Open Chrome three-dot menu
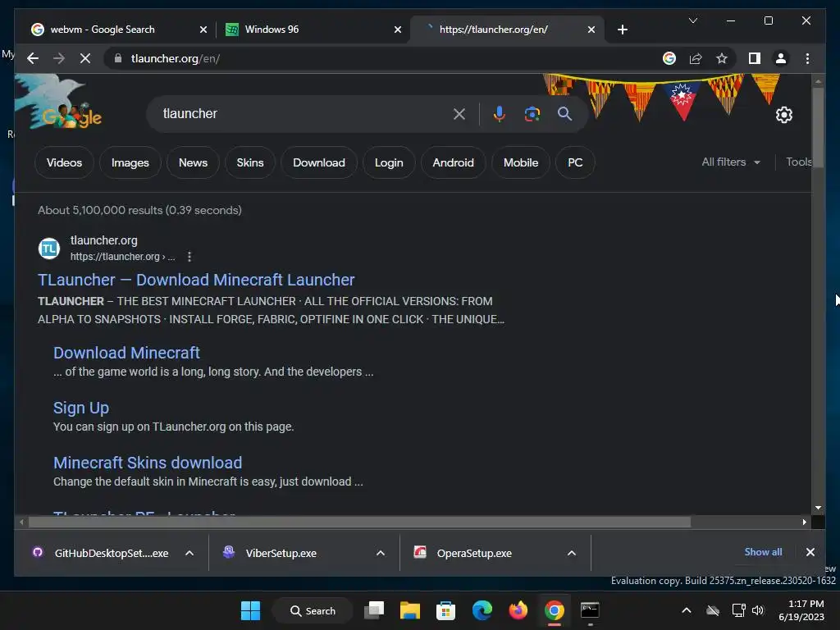The width and height of the screenshot is (840, 630). click(807, 58)
